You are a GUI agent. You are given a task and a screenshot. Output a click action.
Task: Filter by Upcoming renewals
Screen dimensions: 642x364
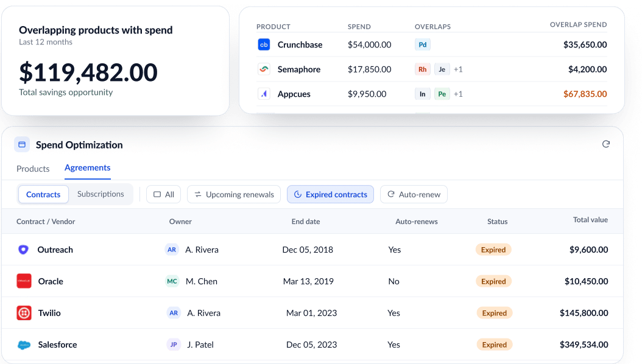[234, 194]
